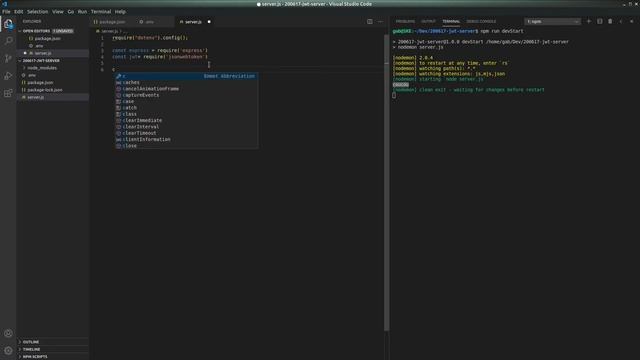Open the Selection menu
This screenshot has height=360, width=640.
[38, 12]
